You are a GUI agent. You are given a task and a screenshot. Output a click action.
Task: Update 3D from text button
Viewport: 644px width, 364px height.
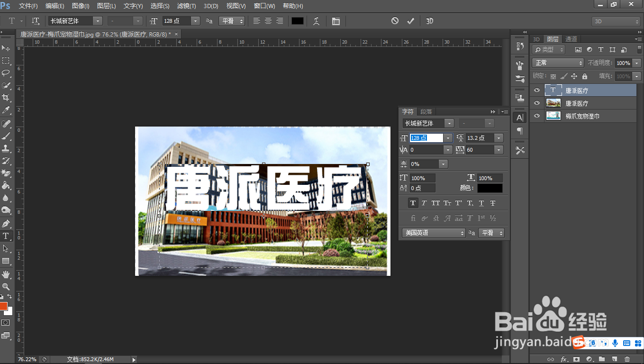[429, 21]
